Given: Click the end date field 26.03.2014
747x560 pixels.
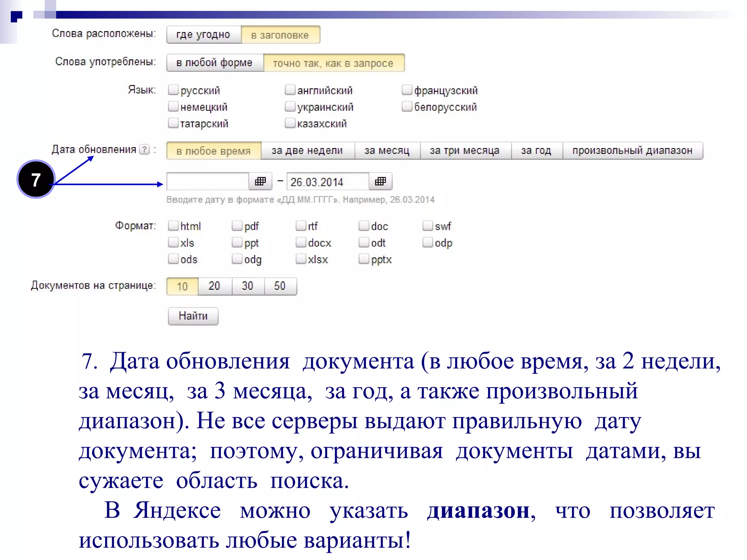Looking at the screenshot, I should (328, 181).
